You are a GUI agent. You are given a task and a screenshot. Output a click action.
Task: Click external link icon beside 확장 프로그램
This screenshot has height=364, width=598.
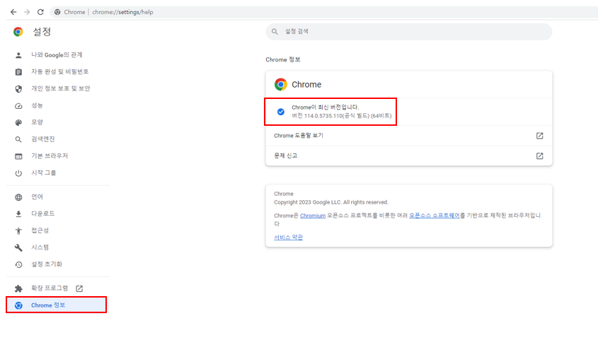pos(79,288)
